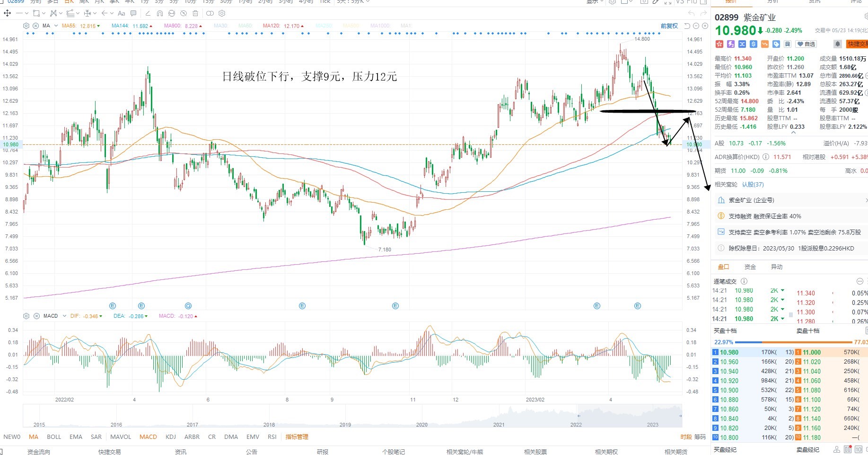
Task: Click left handle of timeline range slider
Action: tap(578, 416)
